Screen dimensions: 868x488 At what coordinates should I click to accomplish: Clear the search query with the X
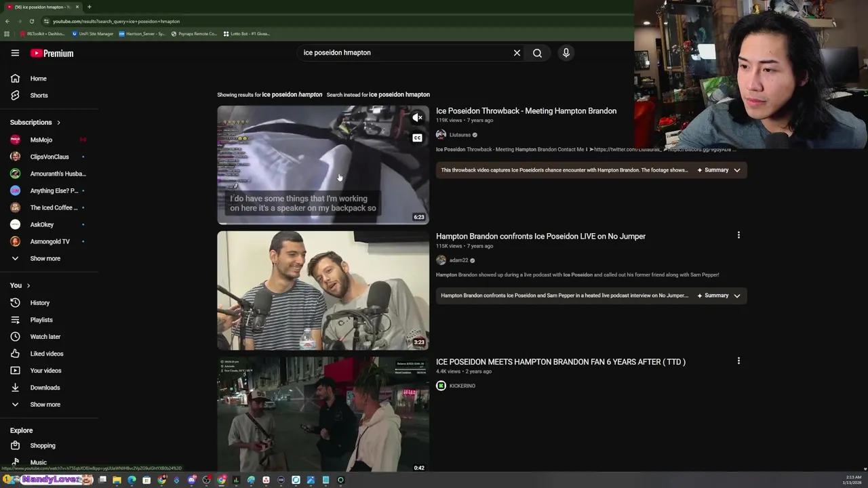(517, 52)
